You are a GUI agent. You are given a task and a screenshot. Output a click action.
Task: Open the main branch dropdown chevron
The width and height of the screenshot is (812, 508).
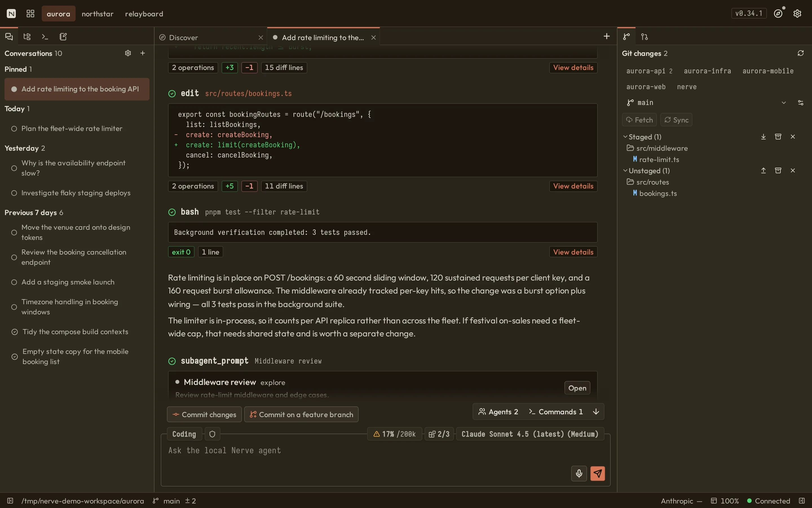pyautogui.click(x=784, y=103)
